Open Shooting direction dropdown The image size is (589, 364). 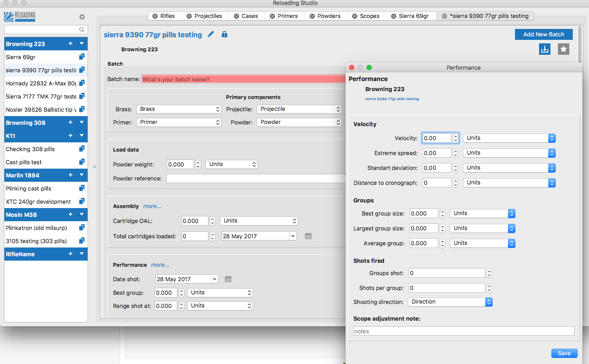pos(450,302)
